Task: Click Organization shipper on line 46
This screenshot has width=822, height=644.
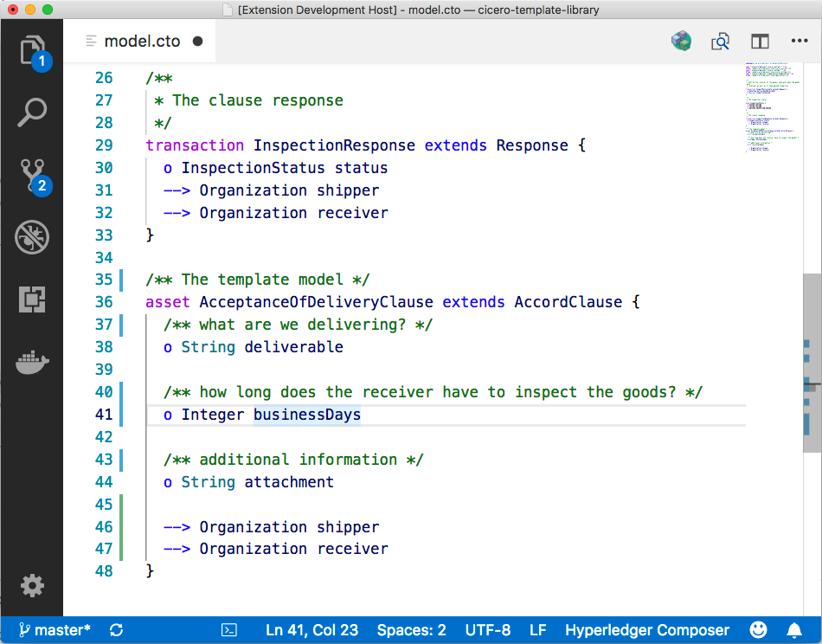Action: pos(289,527)
